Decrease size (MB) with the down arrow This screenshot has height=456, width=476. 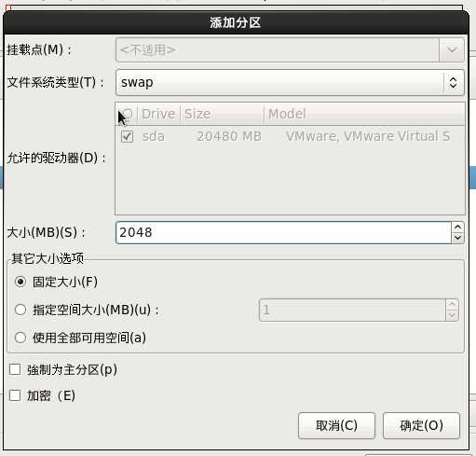coord(457,238)
